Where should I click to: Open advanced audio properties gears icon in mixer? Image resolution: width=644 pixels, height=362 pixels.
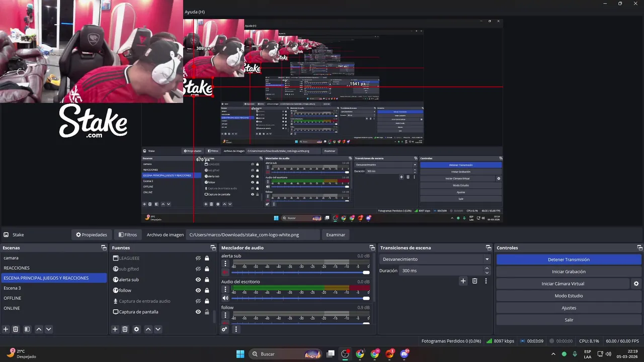click(x=224, y=329)
